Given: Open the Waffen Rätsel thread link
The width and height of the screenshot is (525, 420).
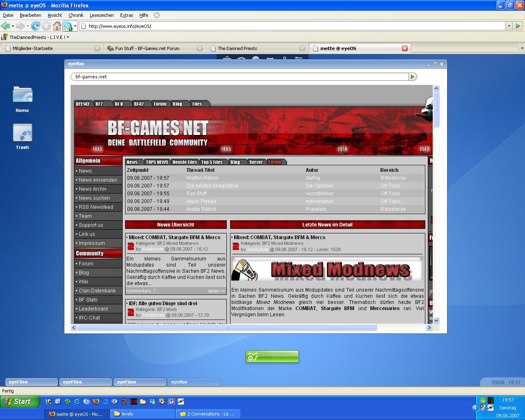Looking at the screenshot, I should point(202,178).
